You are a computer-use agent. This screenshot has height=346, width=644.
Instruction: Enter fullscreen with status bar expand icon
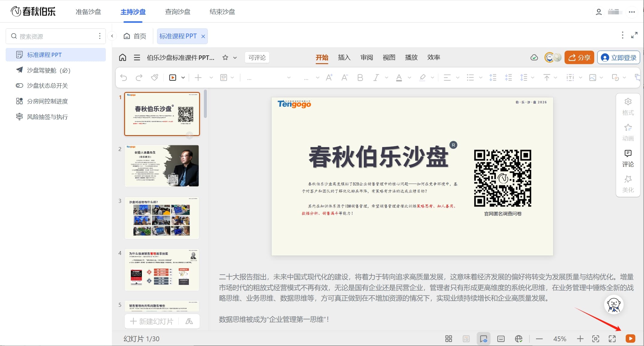(x=612, y=339)
